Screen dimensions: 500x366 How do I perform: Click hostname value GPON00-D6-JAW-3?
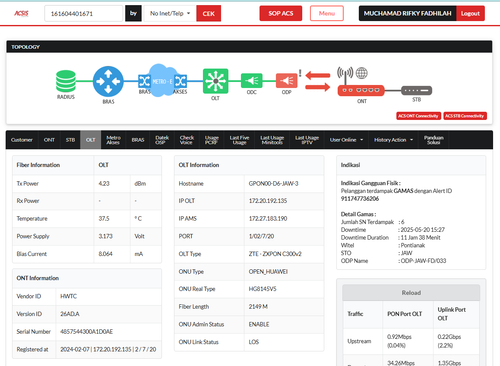[x=273, y=183]
